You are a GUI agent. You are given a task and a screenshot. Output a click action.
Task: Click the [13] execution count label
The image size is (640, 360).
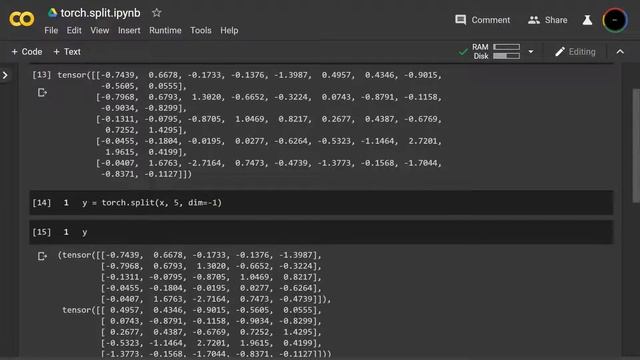42,75
